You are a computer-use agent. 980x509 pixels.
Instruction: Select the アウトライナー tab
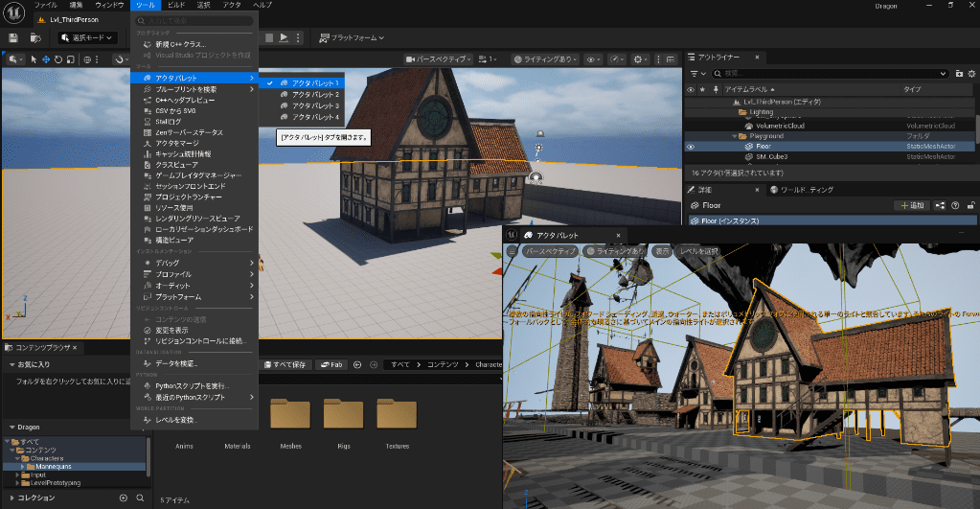(718, 58)
